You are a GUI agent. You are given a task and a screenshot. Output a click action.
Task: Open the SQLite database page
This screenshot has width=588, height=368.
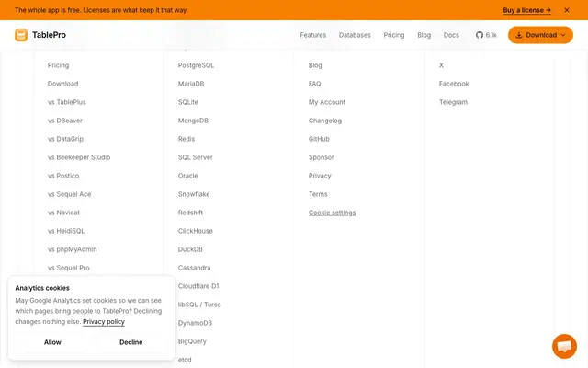[187, 102]
